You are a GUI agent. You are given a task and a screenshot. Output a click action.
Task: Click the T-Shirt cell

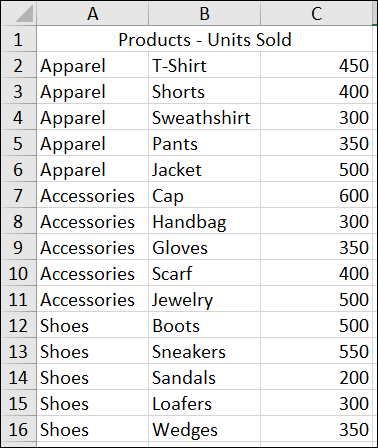204,65
